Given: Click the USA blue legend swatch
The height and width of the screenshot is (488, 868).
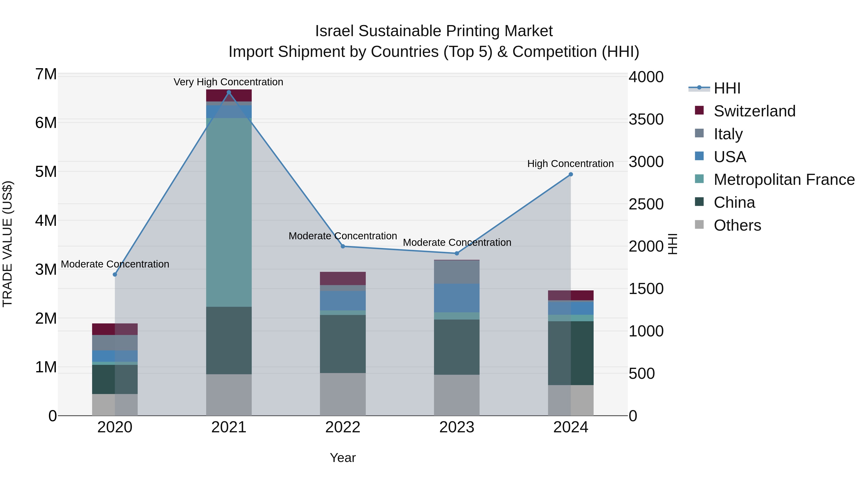Looking at the screenshot, I should tap(699, 156).
